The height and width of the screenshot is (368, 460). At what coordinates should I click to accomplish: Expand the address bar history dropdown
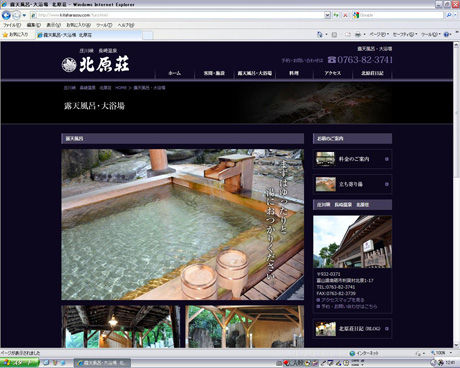point(327,15)
